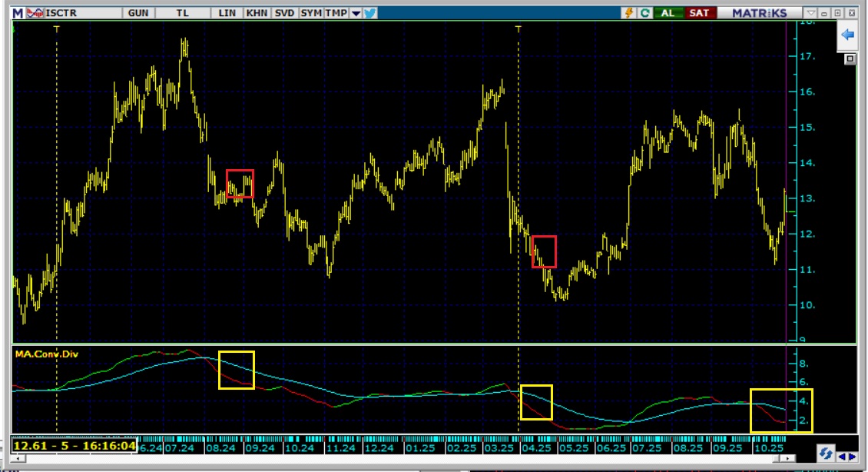The width and height of the screenshot is (868, 472).
Task: Toggle the LIN scale mode
Action: (227, 13)
